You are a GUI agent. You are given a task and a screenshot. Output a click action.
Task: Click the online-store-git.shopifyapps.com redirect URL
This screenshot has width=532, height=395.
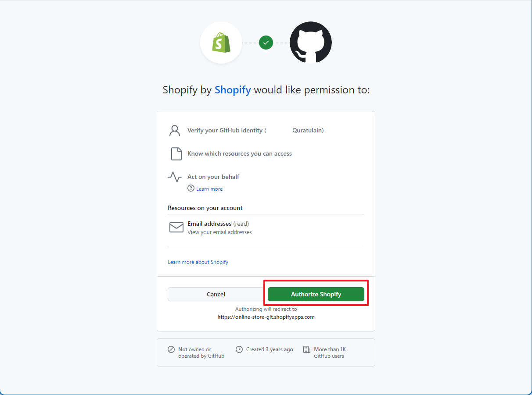pyautogui.click(x=266, y=317)
